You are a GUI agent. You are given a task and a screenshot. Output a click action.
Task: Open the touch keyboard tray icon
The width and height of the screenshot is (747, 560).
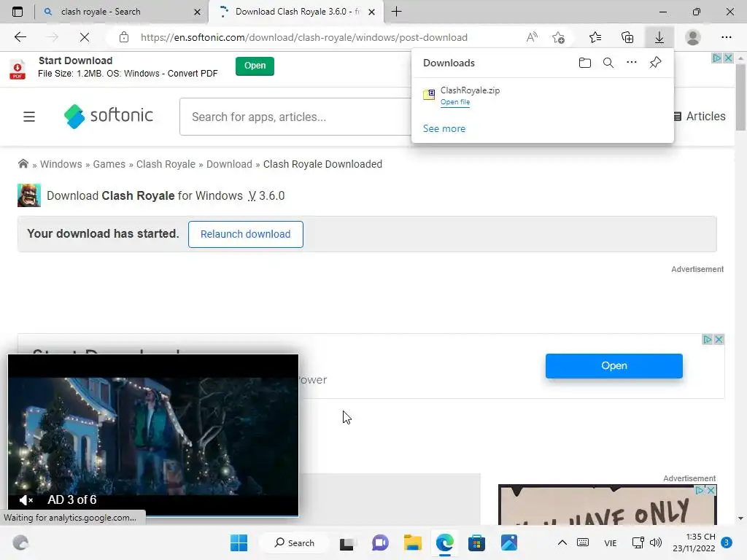click(583, 542)
